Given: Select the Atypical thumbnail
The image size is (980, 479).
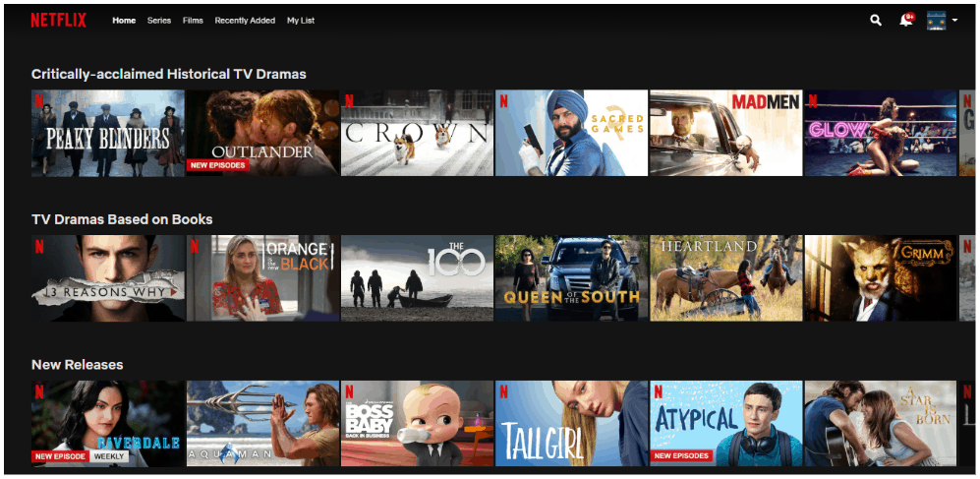Looking at the screenshot, I should (x=726, y=423).
